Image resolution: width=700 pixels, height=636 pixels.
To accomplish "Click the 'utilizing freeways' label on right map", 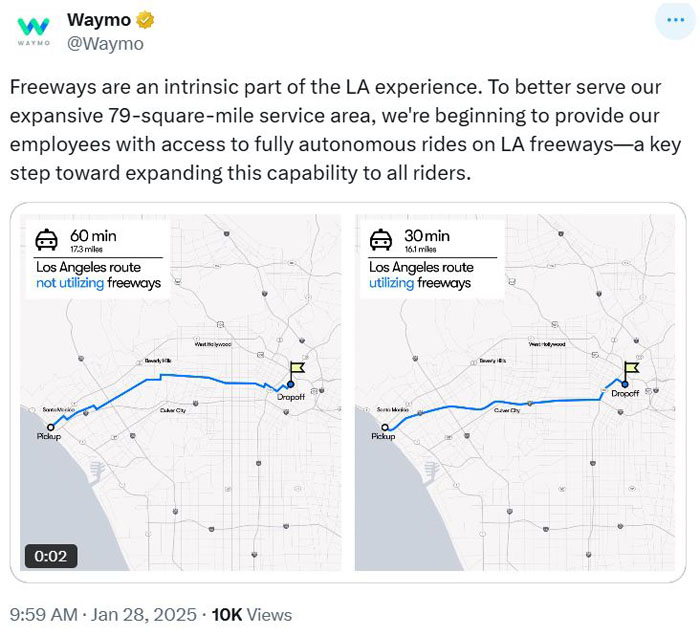I will click(x=420, y=283).
